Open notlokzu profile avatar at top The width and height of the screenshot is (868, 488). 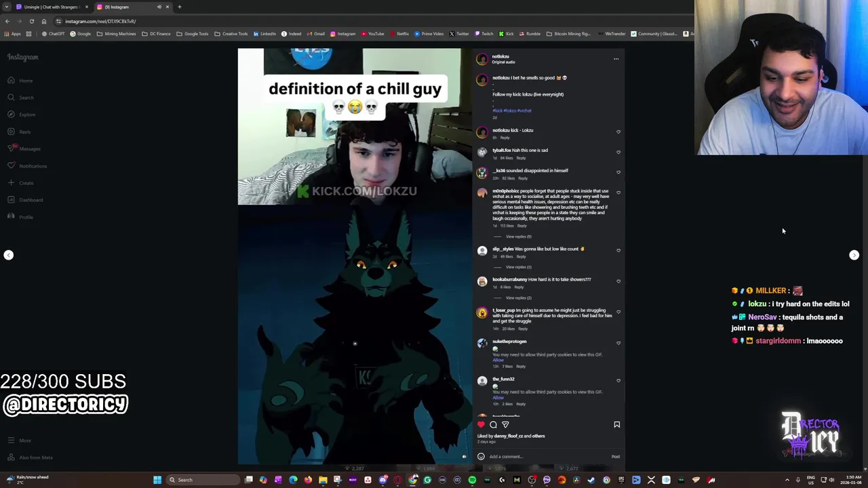[x=481, y=59]
